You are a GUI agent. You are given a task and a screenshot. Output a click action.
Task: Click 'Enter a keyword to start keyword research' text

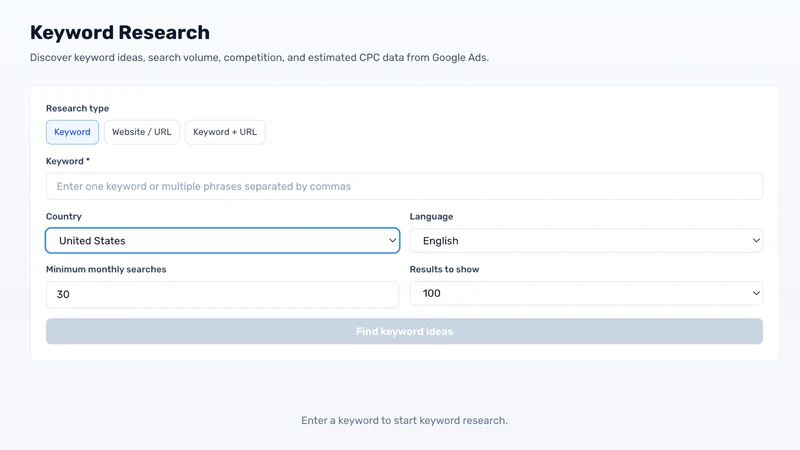[404, 420]
